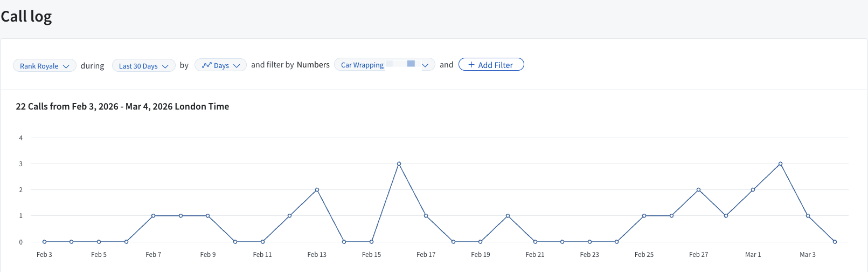Select the Mar 2 peak data point
This screenshot has width=868, height=272.
(x=780, y=164)
